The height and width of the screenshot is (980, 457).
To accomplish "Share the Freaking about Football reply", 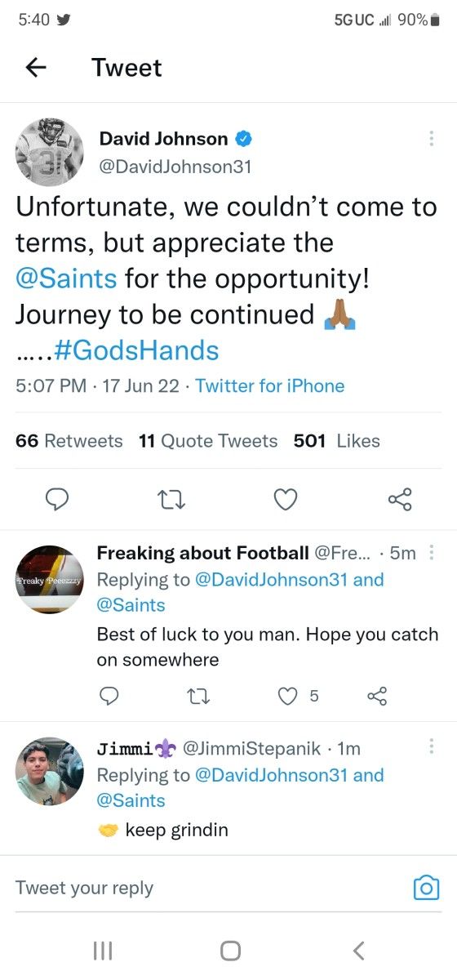I will (376, 696).
